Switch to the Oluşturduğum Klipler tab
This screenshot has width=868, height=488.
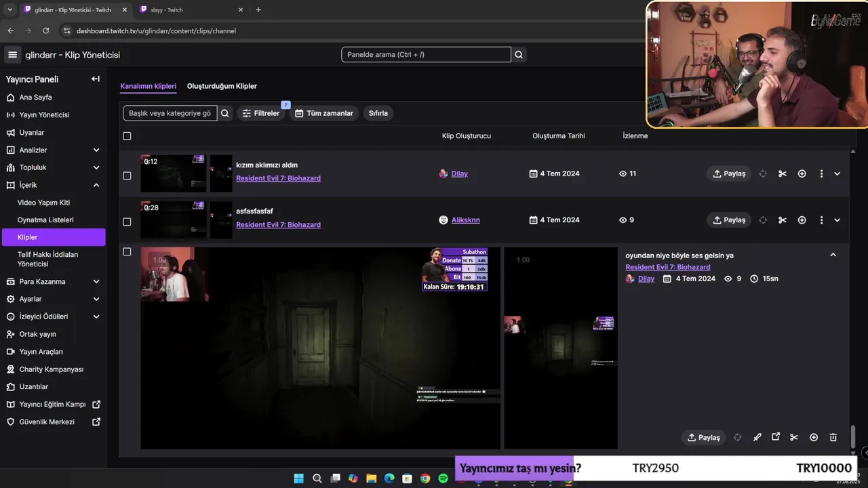[222, 86]
